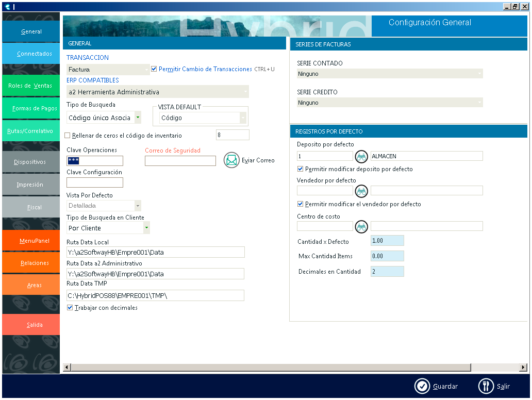
Task: Open the Impresión section
Action: click(x=31, y=185)
